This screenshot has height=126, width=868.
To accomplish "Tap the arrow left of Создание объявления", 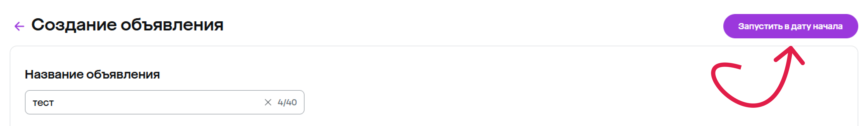I will (x=19, y=26).
